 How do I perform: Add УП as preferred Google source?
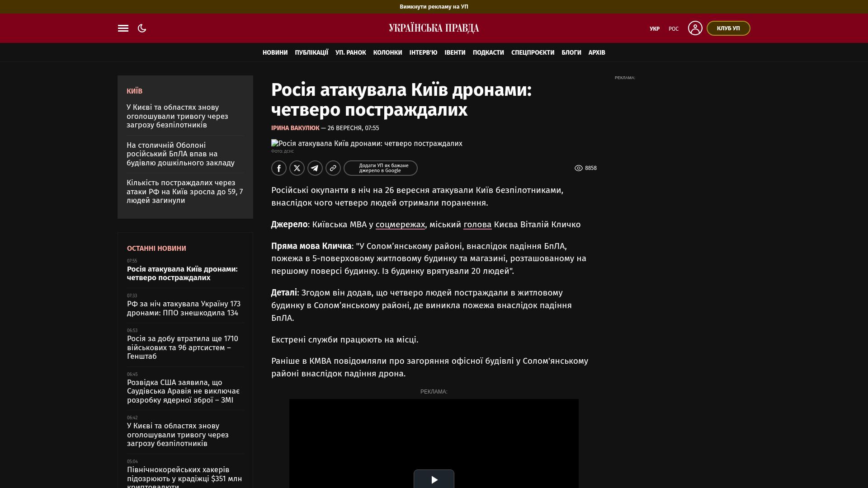[380, 168]
